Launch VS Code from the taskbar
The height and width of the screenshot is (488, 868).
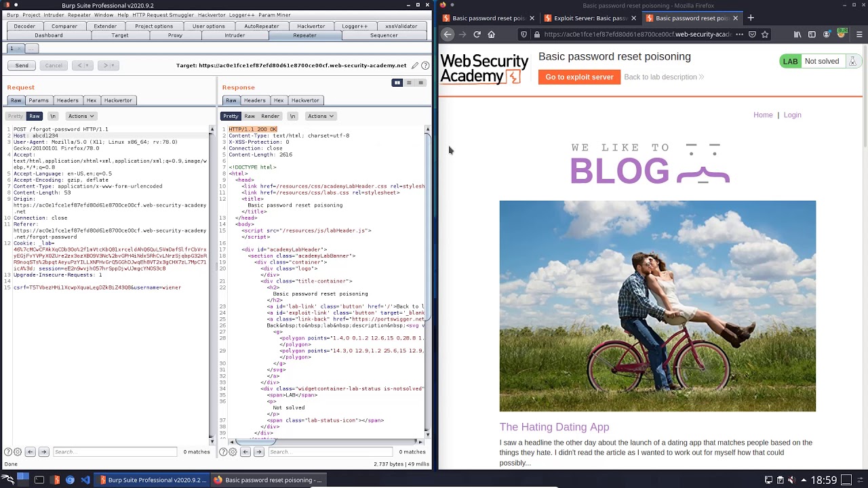tap(85, 480)
